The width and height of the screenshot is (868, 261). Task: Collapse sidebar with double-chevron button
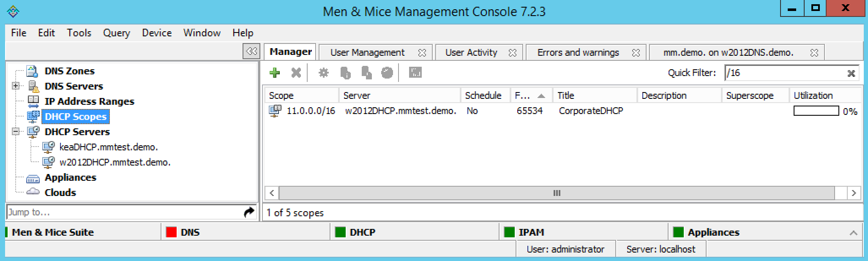coord(251,52)
